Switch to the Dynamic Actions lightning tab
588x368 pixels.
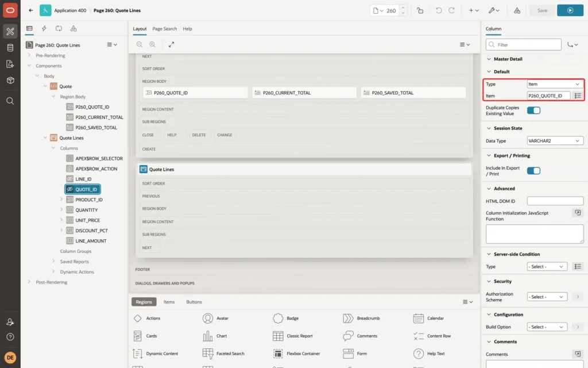(44, 29)
